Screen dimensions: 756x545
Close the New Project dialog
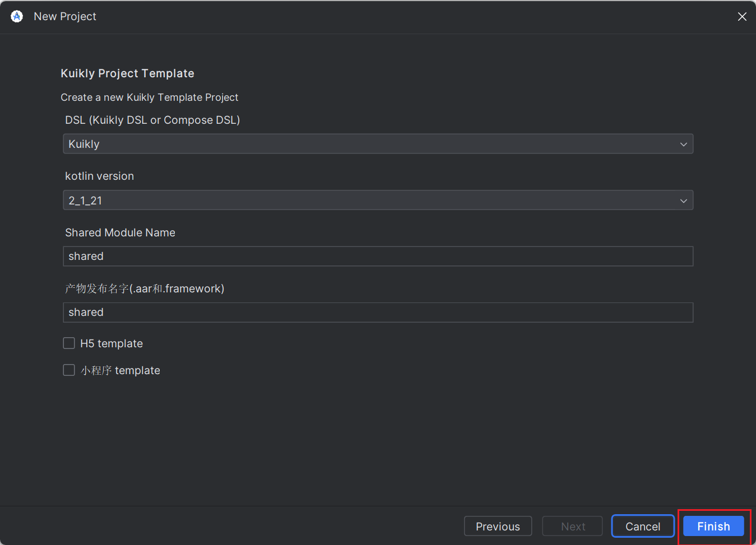click(742, 17)
